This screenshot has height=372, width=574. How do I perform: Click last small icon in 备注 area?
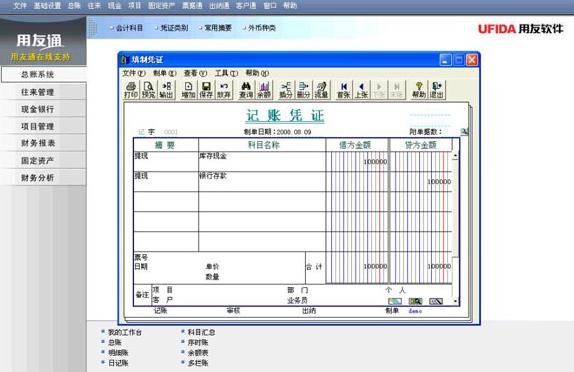tap(436, 301)
